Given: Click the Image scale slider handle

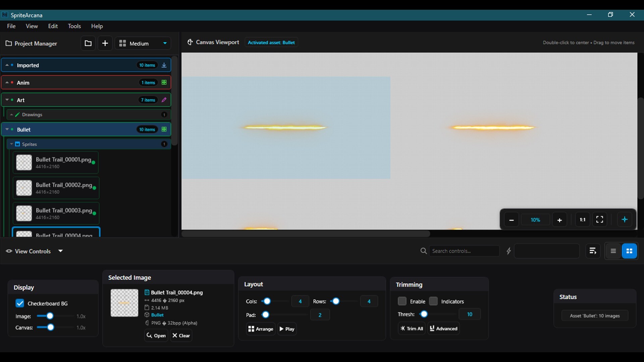Looking at the screenshot, I should pos(50,316).
